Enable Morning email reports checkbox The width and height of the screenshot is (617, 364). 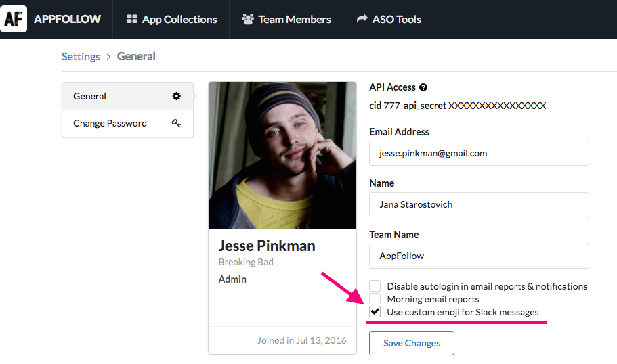point(375,299)
